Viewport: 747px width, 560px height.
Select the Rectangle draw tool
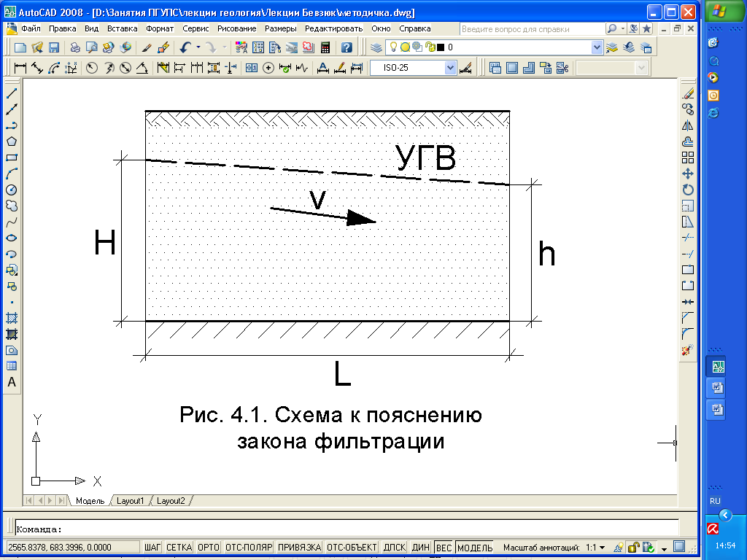pyautogui.click(x=12, y=157)
